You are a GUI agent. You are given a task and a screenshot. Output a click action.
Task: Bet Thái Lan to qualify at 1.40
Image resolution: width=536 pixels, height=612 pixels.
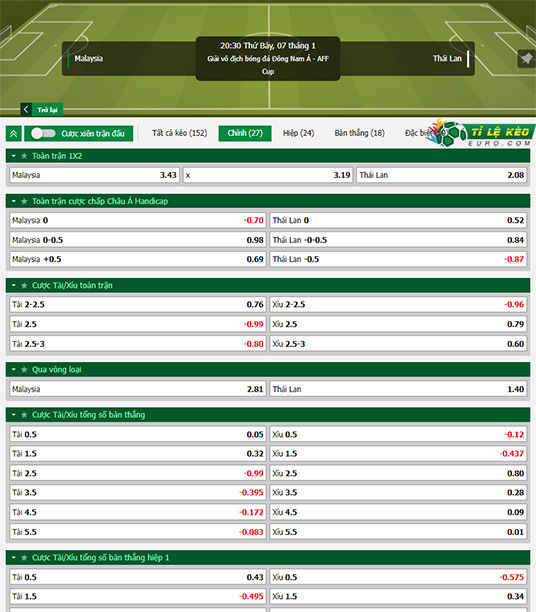point(398,389)
